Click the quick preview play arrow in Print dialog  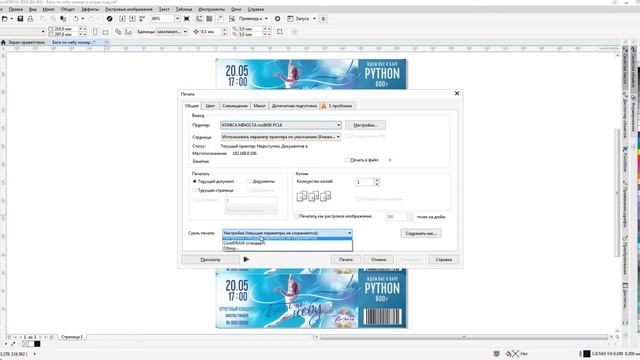coord(246,259)
